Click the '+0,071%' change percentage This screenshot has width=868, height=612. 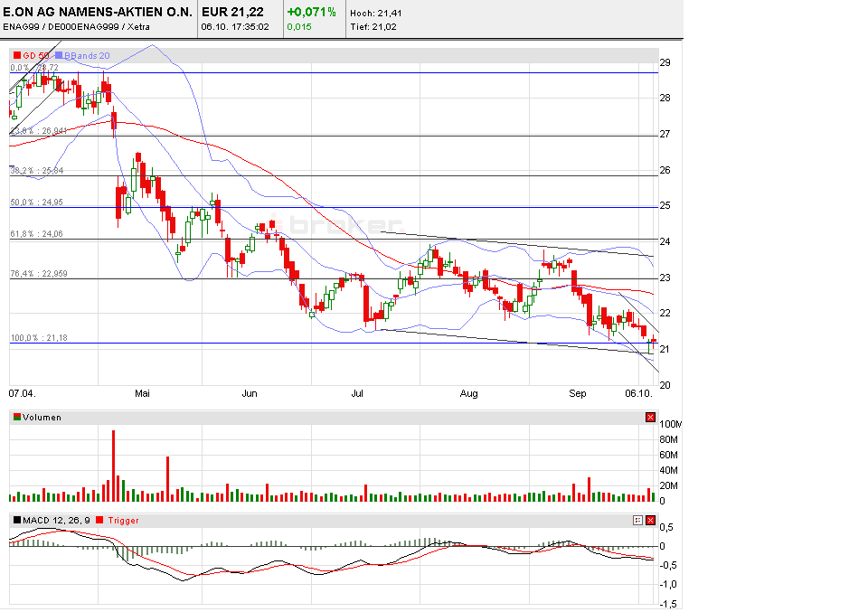[311, 12]
